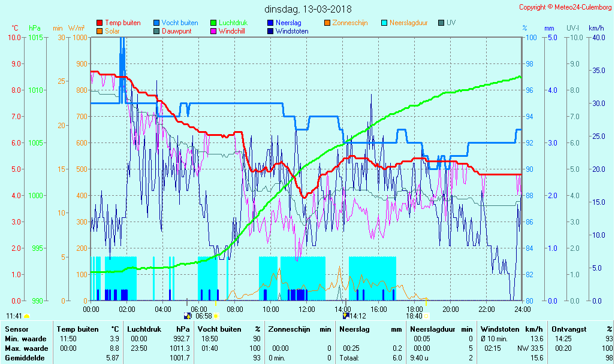The height and width of the screenshot is (364, 615).
Task: Select the UV legend label
Action: [x=451, y=23]
